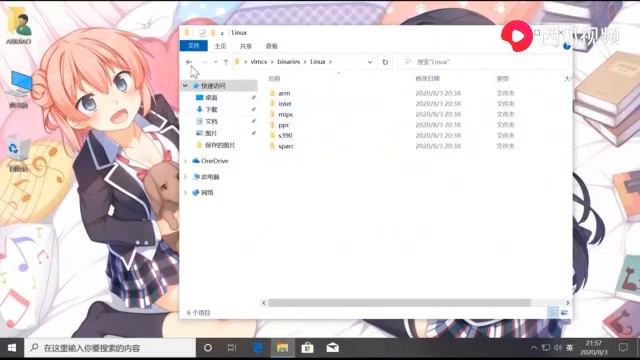Open Mail app from taskbar
This screenshot has width=640, height=360.
333,348
